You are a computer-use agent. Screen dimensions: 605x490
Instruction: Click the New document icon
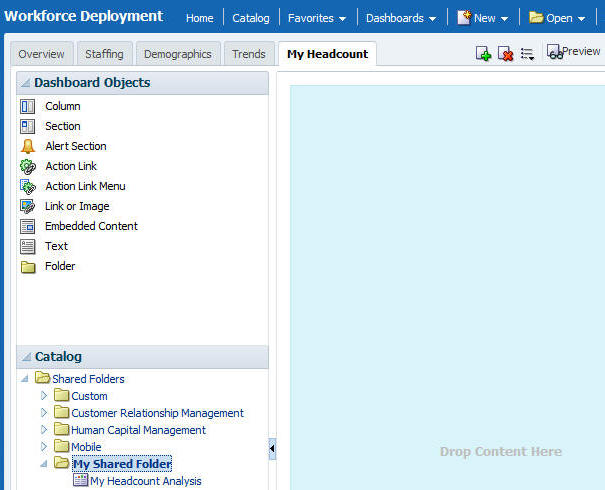pyautogui.click(x=464, y=17)
